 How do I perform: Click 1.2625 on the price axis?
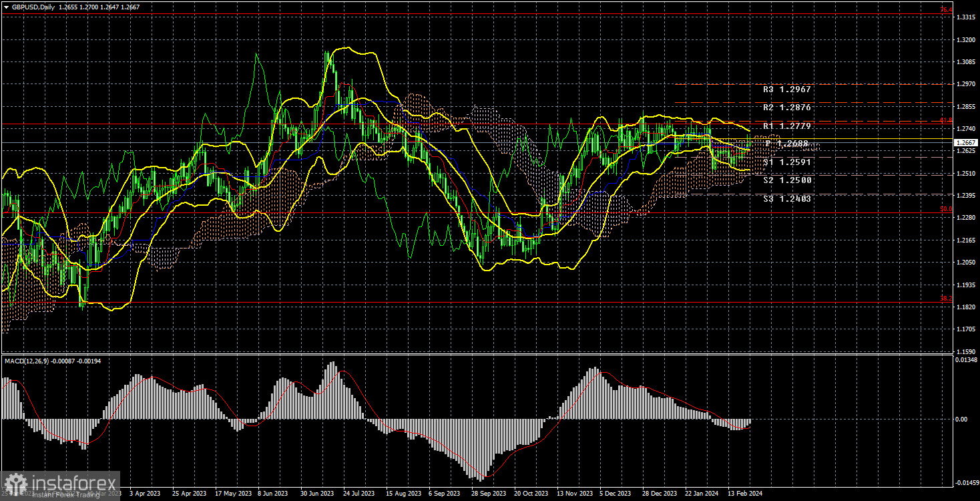point(966,151)
